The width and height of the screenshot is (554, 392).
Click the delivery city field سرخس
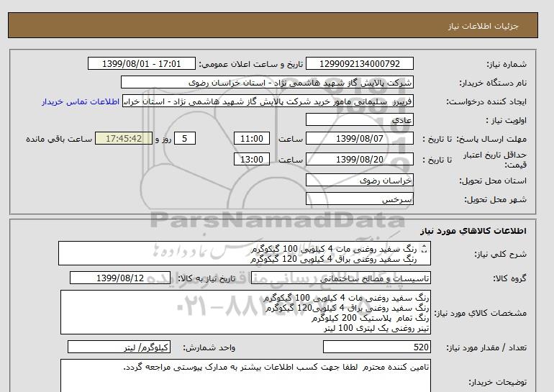[x=359, y=199]
